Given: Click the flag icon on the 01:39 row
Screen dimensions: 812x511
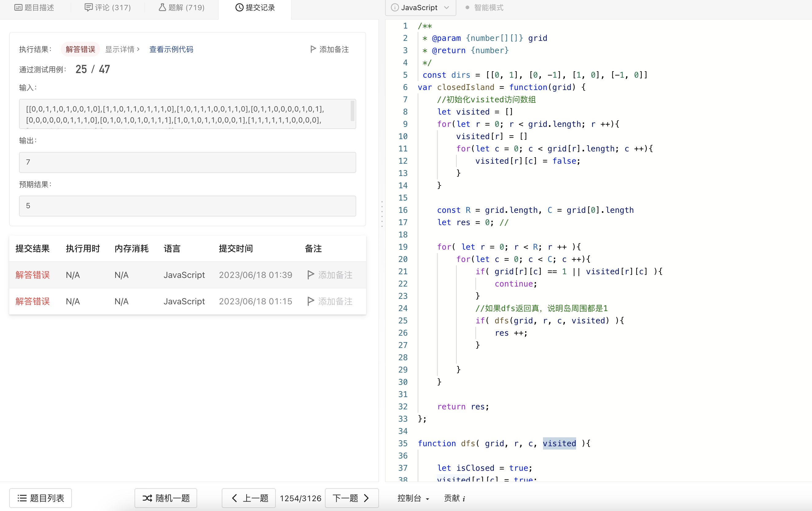Looking at the screenshot, I should click(x=311, y=275).
